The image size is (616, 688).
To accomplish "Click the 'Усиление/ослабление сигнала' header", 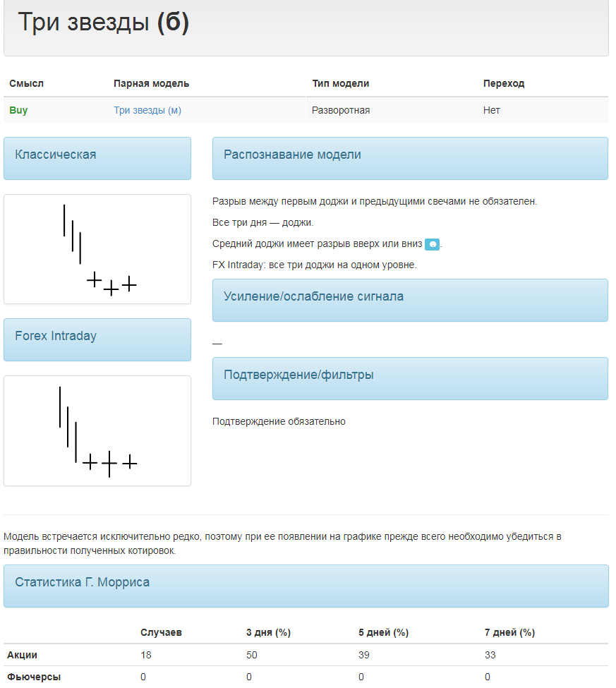I will pos(410,300).
